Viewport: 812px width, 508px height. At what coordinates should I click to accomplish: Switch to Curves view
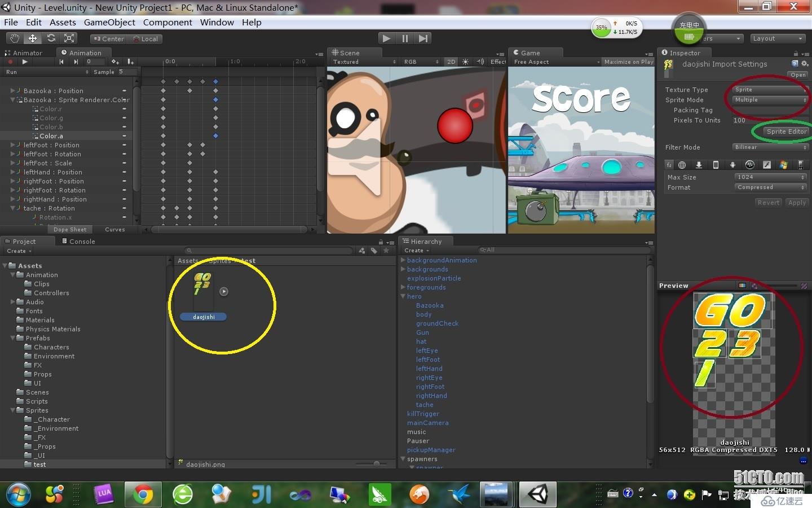115,230
